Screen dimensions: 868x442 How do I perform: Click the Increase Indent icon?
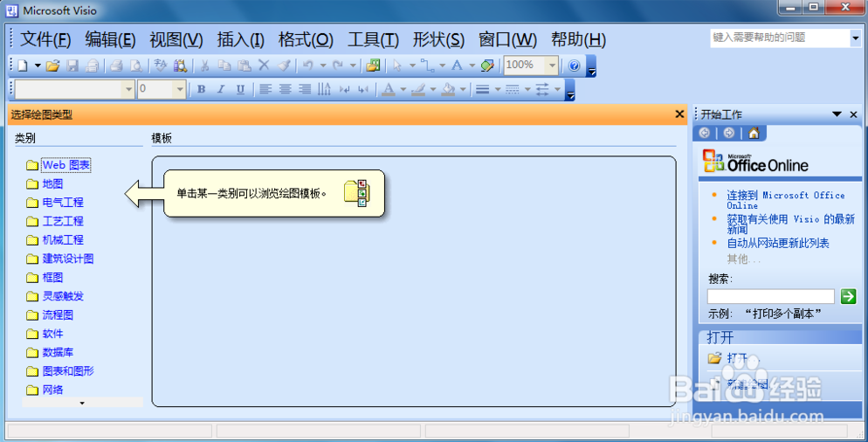(x=363, y=89)
